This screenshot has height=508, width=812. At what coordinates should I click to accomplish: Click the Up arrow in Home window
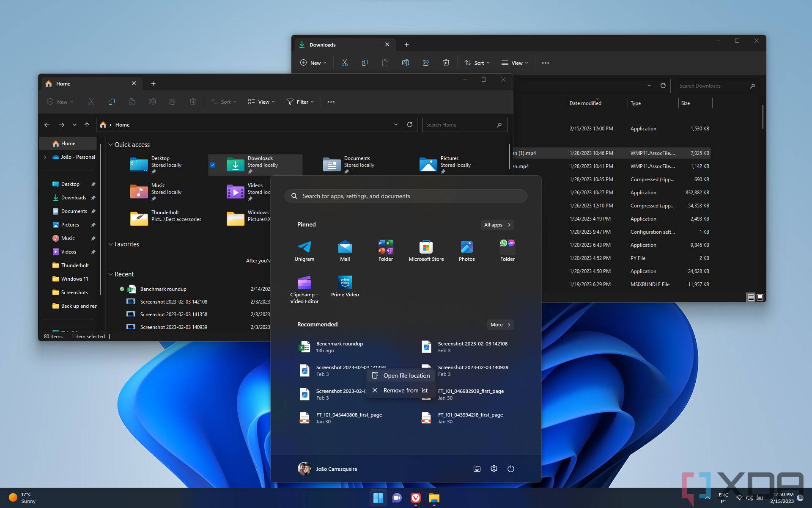(x=87, y=124)
